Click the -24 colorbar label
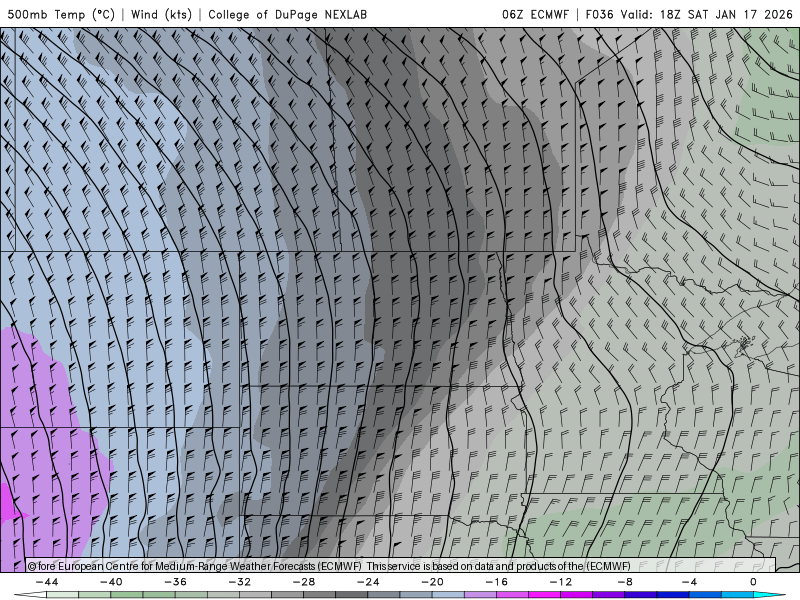 coord(368,582)
